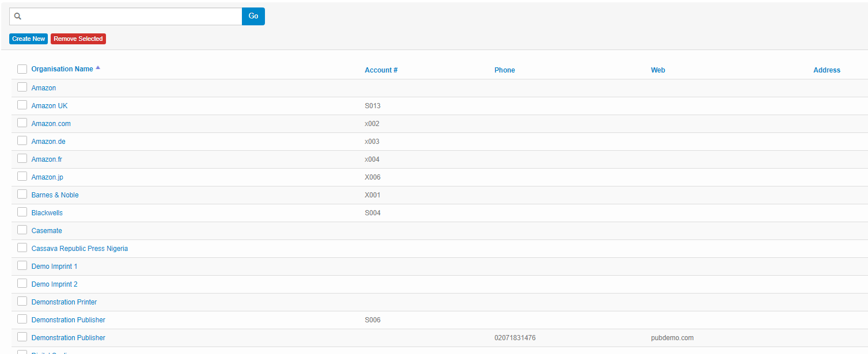Screen dimensions: 868x354
Task: Sort by Account # column header
Action: click(x=381, y=70)
